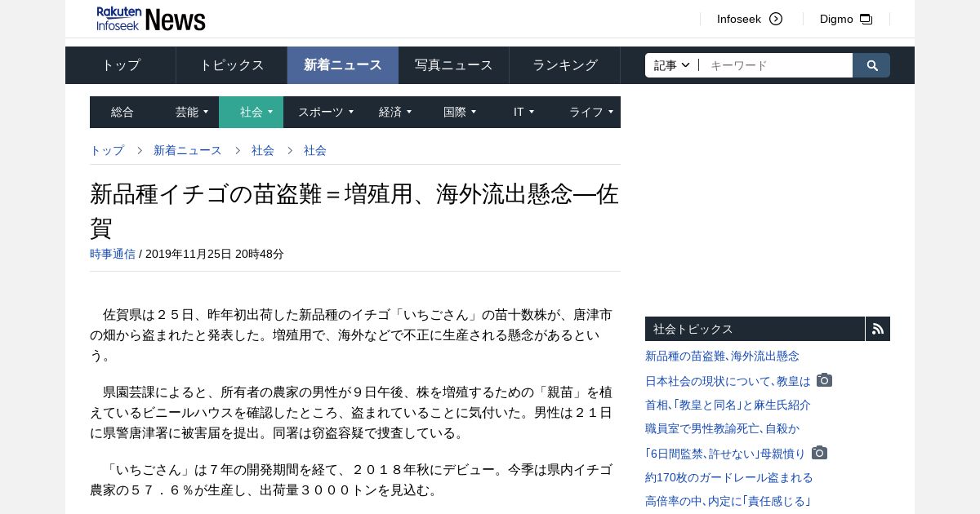This screenshot has width=980, height=514.
Task: Click 新着ニュース in the breadcrumb
Action: coord(188,150)
